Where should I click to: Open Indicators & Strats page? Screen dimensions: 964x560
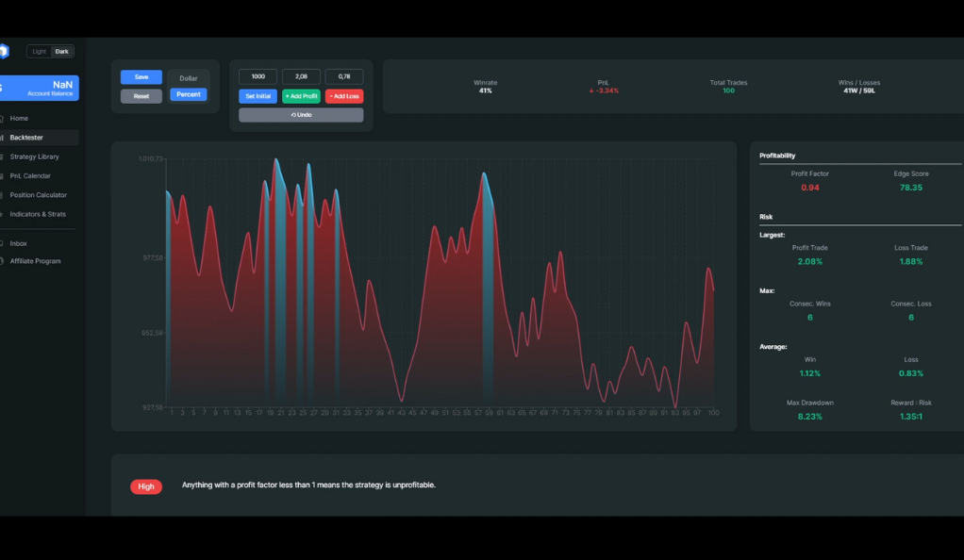(x=40, y=214)
